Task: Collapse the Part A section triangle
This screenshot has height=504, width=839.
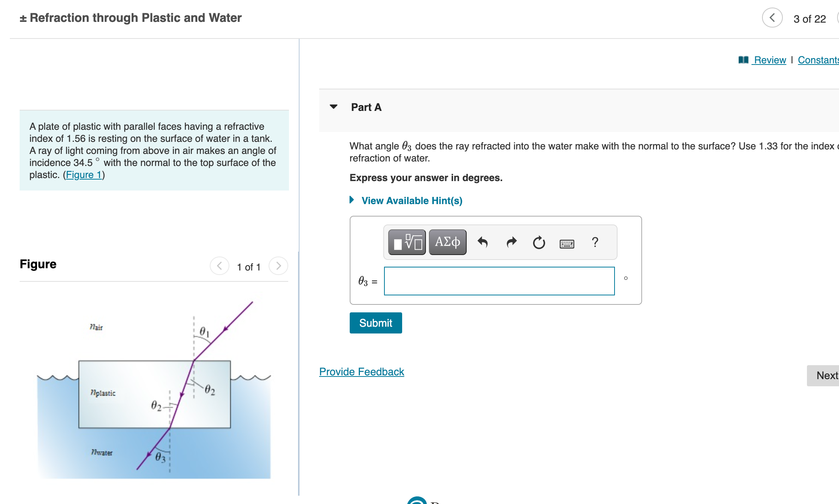Action: pos(333,107)
